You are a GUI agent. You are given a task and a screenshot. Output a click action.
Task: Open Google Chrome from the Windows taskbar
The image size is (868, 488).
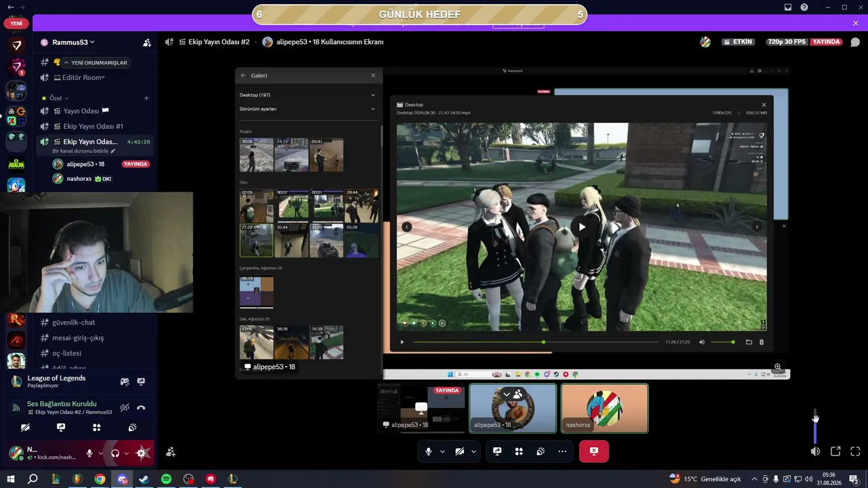point(100,479)
